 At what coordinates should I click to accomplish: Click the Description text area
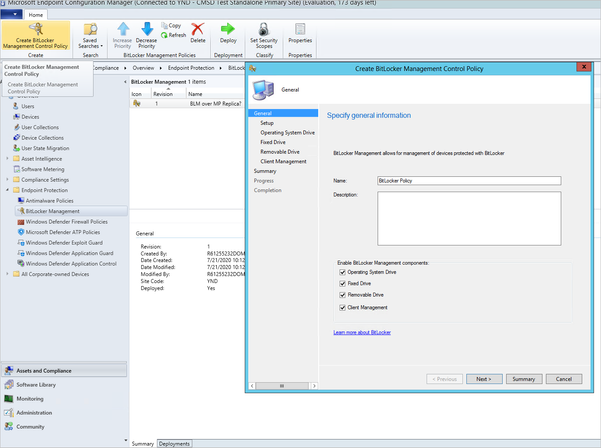tap(469, 218)
